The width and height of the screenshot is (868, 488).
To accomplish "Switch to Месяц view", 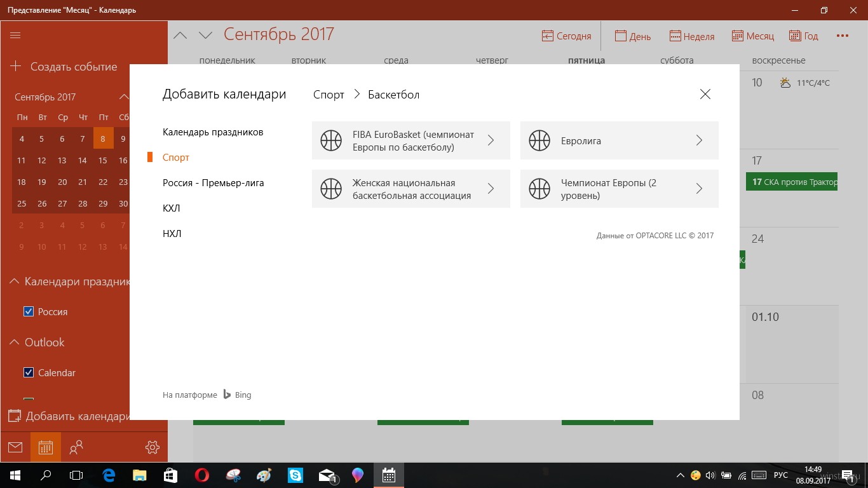I will coord(753,36).
